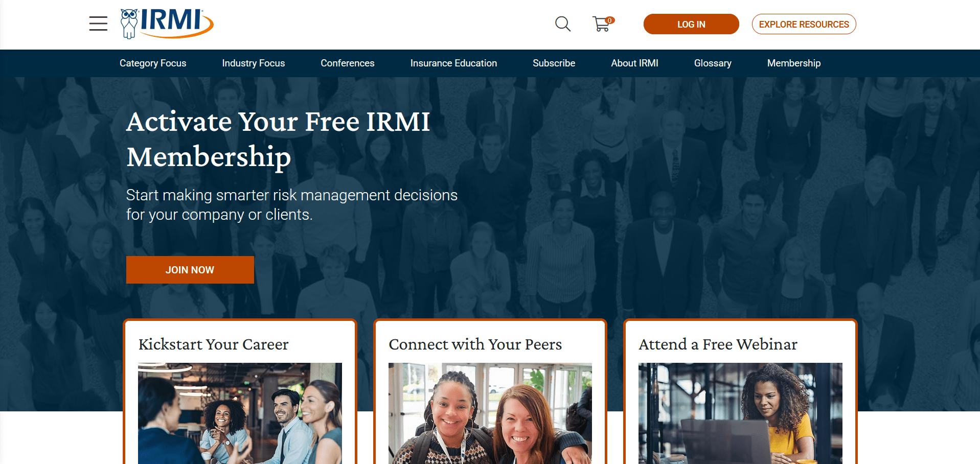980x464 pixels.
Task: Open Insurance Education menu item
Action: coord(453,63)
